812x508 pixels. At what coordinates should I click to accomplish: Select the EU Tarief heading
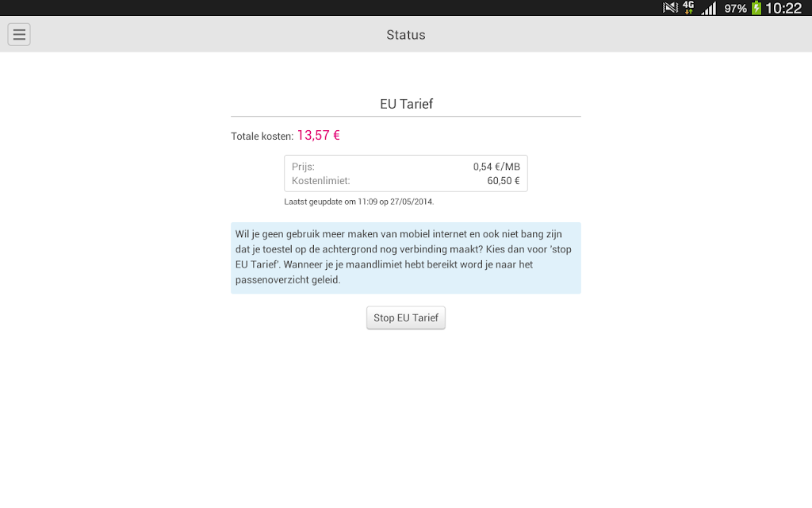[406, 104]
